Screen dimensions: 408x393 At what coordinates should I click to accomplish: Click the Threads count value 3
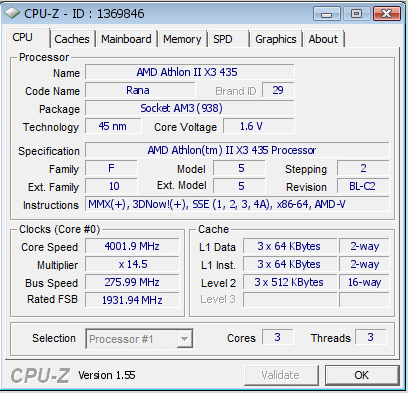(371, 337)
